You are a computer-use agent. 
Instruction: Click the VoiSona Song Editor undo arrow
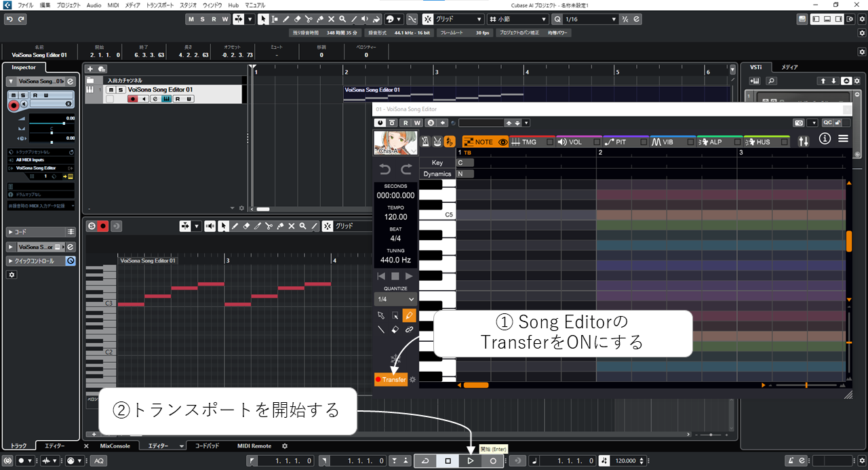click(x=384, y=170)
